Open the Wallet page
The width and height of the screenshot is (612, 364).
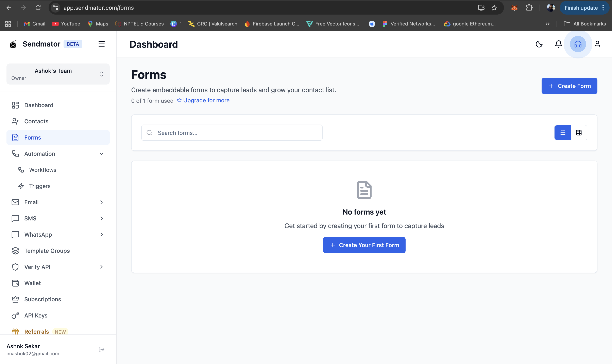point(32,283)
